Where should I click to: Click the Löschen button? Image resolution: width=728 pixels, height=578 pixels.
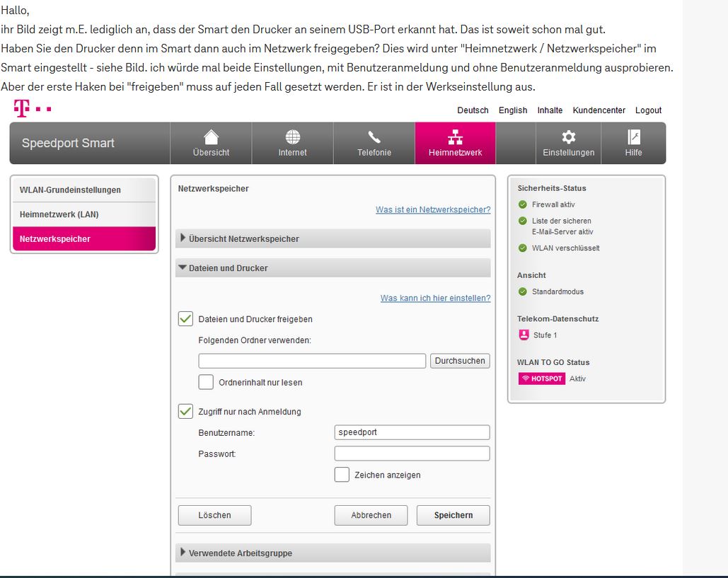tap(214, 515)
